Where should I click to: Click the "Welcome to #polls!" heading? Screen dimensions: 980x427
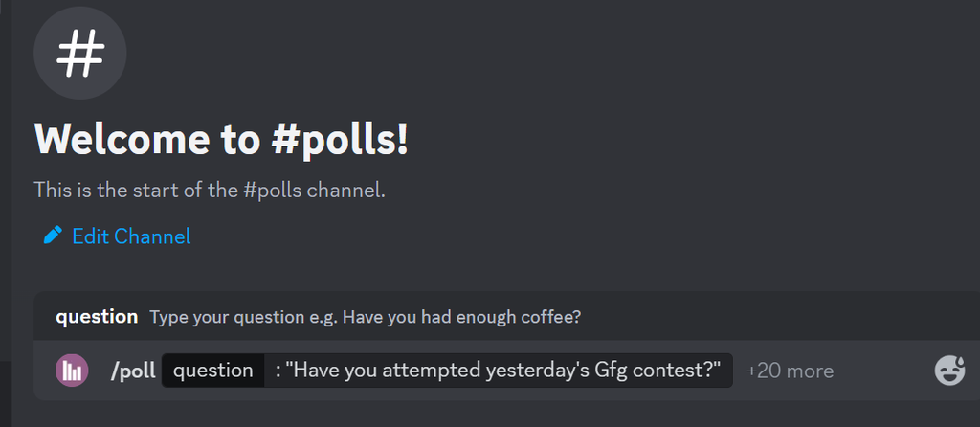click(221, 139)
